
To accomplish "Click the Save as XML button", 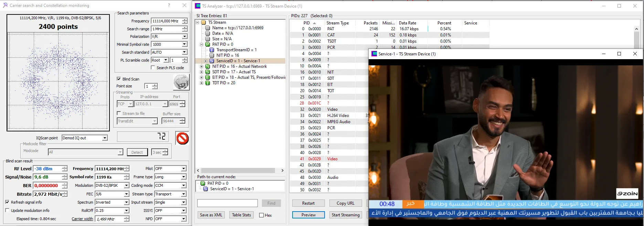I will (211, 215).
